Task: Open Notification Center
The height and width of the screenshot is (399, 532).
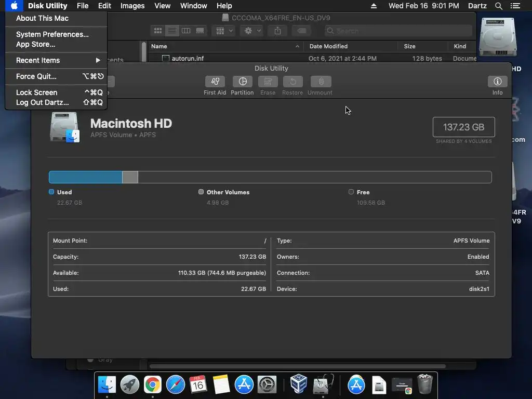Action: click(x=515, y=6)
